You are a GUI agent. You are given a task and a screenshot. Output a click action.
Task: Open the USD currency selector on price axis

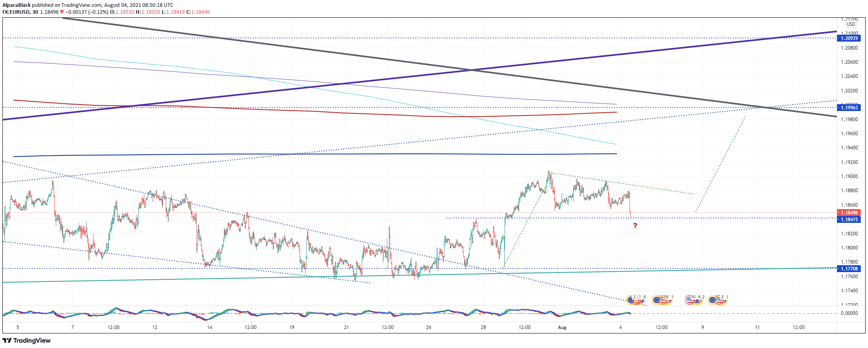[851, 24]
